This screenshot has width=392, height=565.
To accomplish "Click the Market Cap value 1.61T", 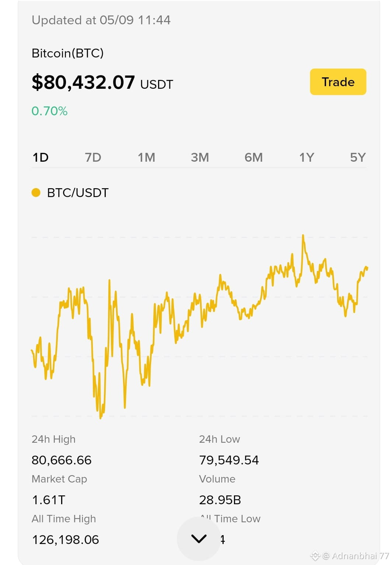I will point(49,500).
